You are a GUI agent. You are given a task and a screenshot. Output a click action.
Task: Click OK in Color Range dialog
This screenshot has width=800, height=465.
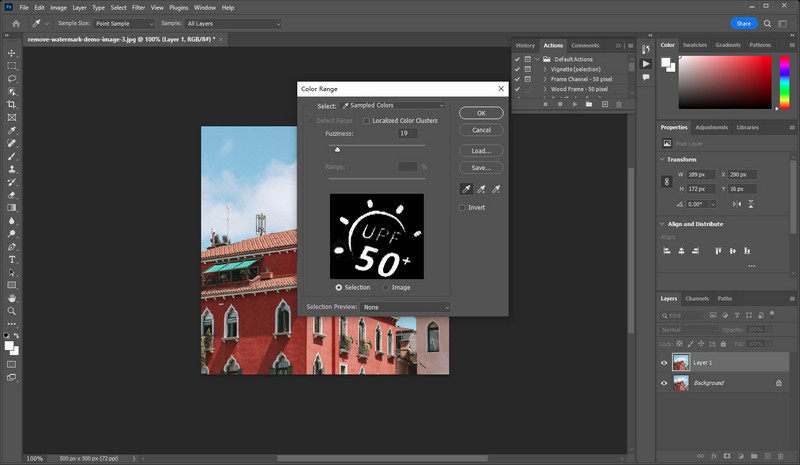click(x=481, y=113)
